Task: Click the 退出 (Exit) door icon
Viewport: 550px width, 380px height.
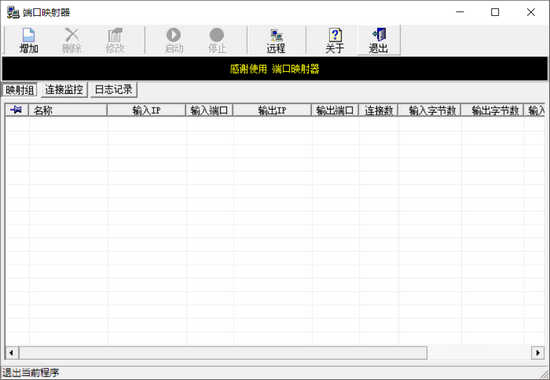Action: point(379,35)
